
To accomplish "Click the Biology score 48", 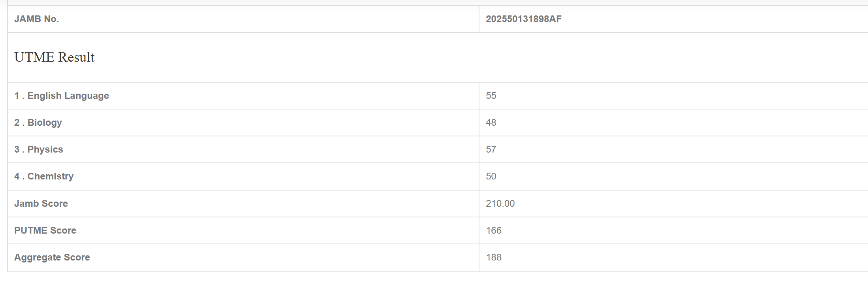I will pyautogui.click(x=491, y=123).
